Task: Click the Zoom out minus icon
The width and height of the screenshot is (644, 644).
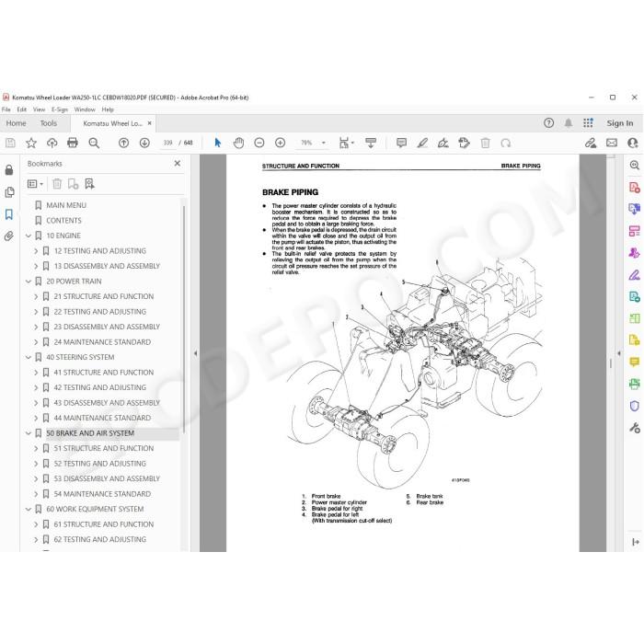Action: coord(259,143)
